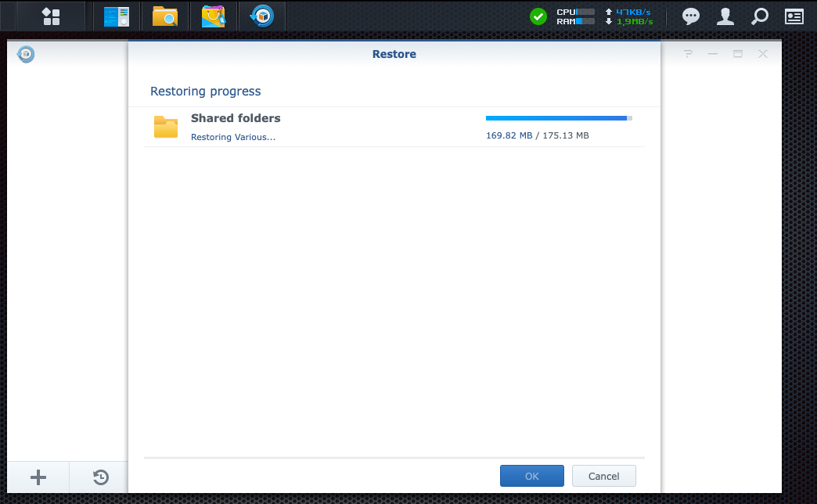Select the Shared folders folder icon
Screen dimensions: 817x504
(166, 127)
